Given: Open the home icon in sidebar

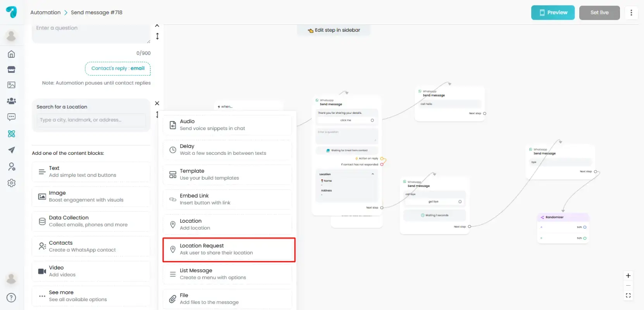Looking at the screenshot, I should [x=11, y=54].
